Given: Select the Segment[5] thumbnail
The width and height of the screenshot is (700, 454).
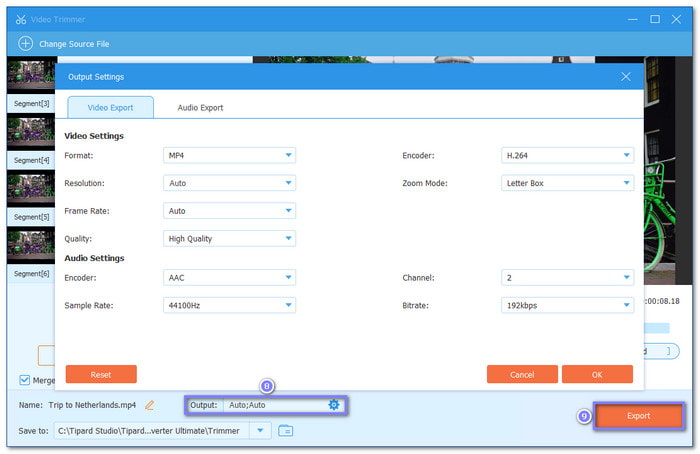Looking at the screenshot, I should point(31,188).
